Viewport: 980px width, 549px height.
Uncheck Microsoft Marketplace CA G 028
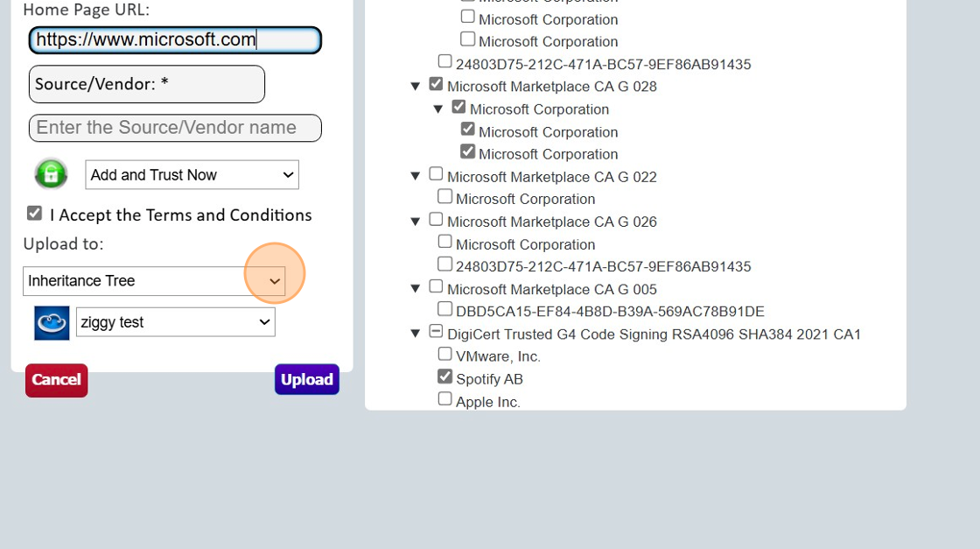tap(436, 83)
